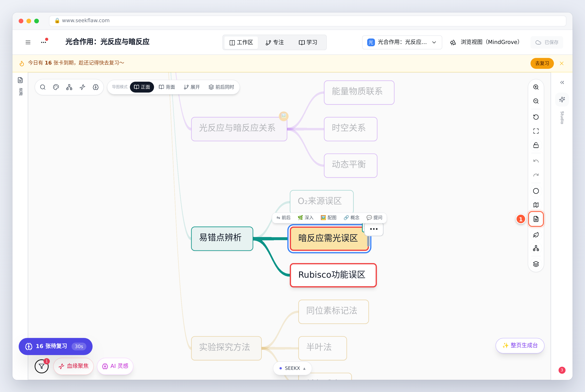
Task: Select 正面 map mode
Action: (142, 87)
